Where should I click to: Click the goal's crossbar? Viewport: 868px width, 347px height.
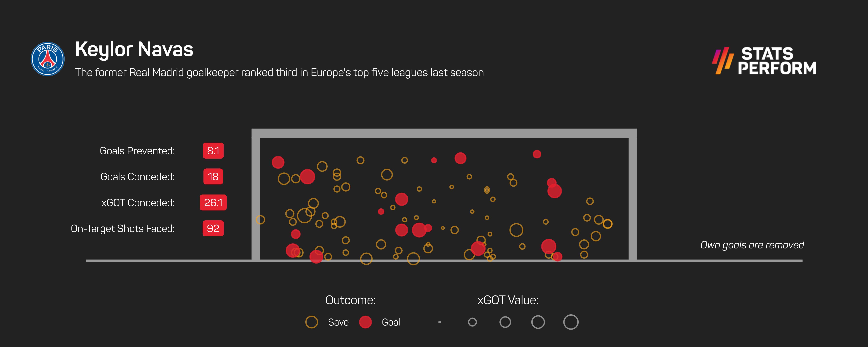pos(444,133)
